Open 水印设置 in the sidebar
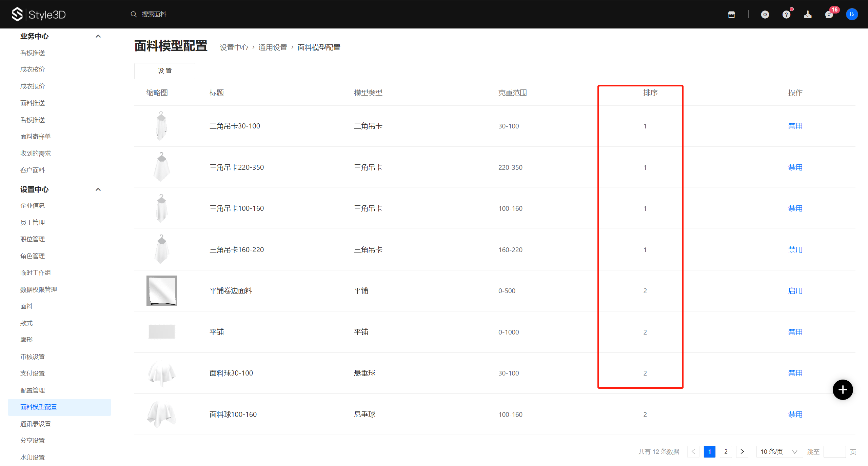 (x=33, y=457)
